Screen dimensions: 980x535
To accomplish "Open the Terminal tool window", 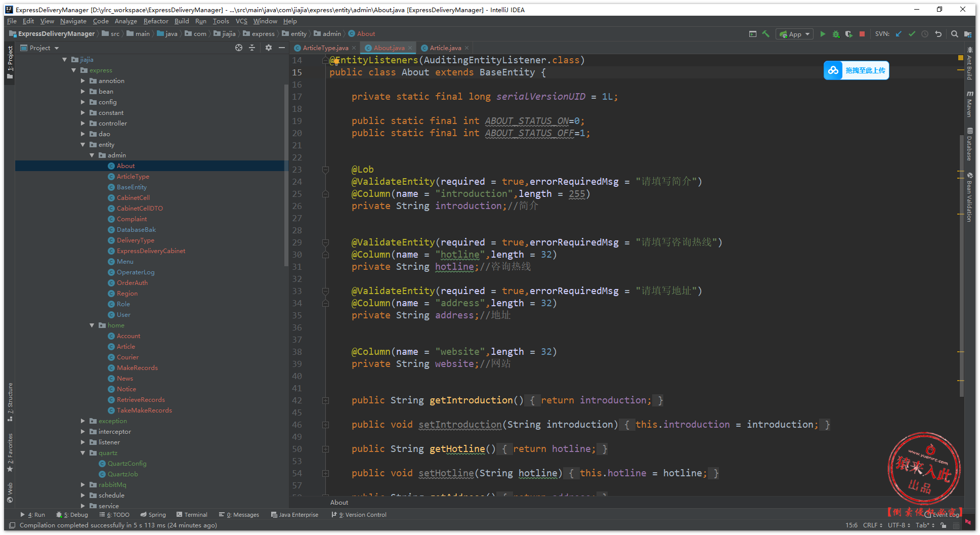I will [x=192, y=515].
